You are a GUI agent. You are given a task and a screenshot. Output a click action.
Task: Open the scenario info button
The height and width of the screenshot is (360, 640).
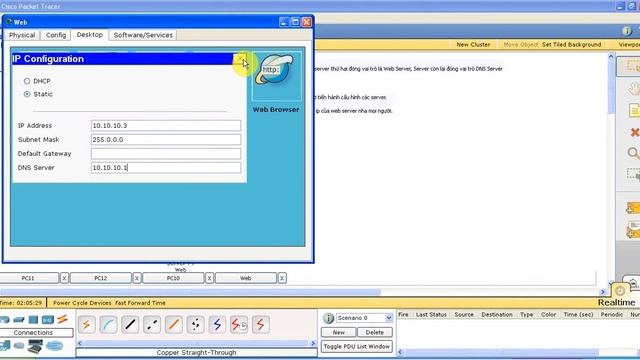point(328,318)
